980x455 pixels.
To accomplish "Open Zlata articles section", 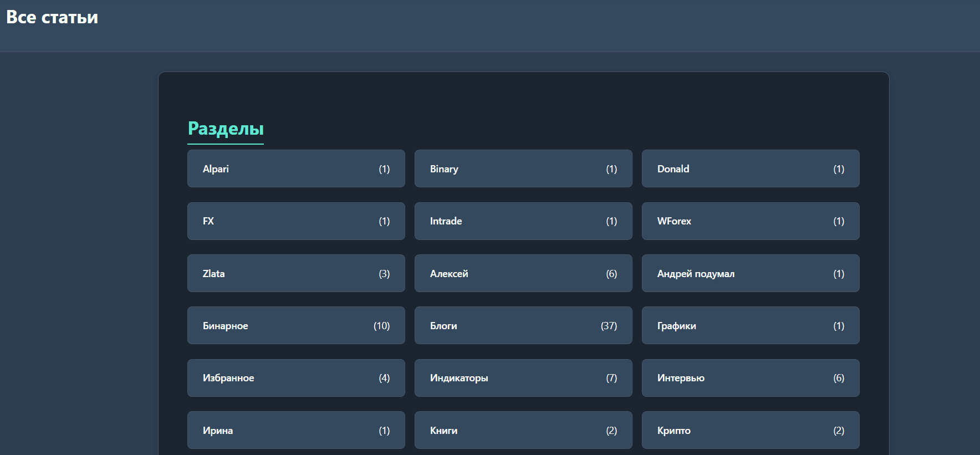I will point(296,273).
